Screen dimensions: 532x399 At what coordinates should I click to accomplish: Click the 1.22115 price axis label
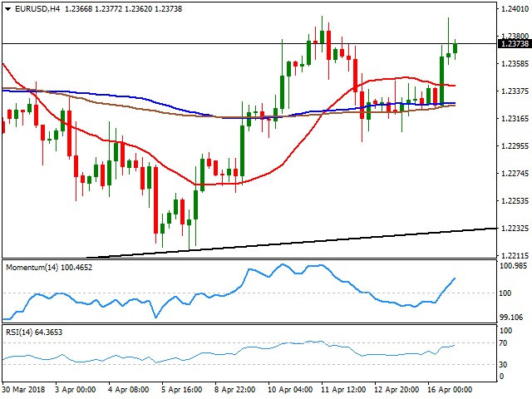515,255
